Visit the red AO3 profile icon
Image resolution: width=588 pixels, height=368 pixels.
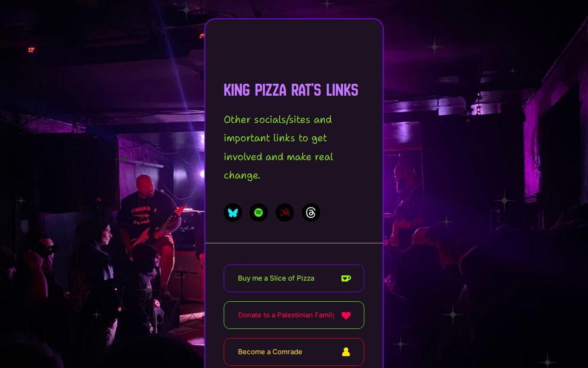click(285, 213)
